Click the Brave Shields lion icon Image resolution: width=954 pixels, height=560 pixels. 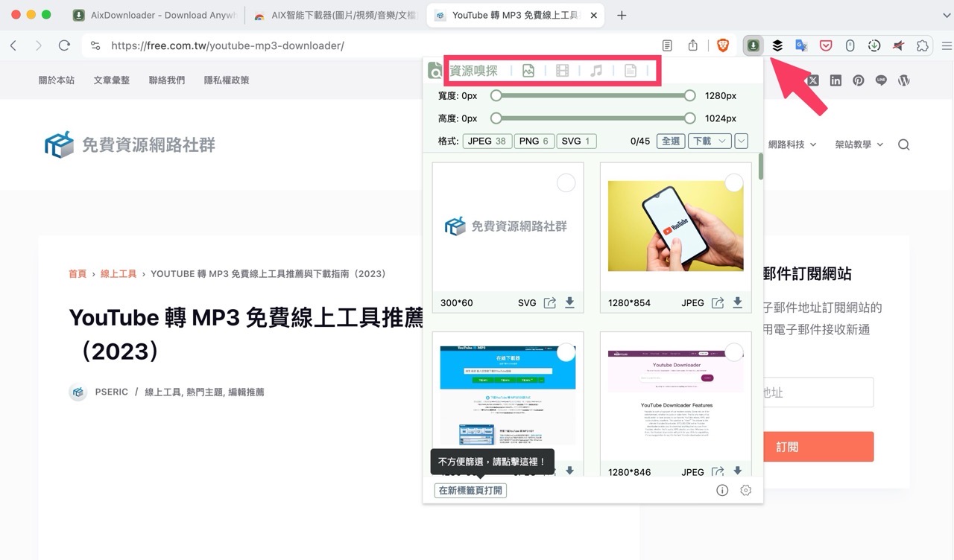[722, 45]
